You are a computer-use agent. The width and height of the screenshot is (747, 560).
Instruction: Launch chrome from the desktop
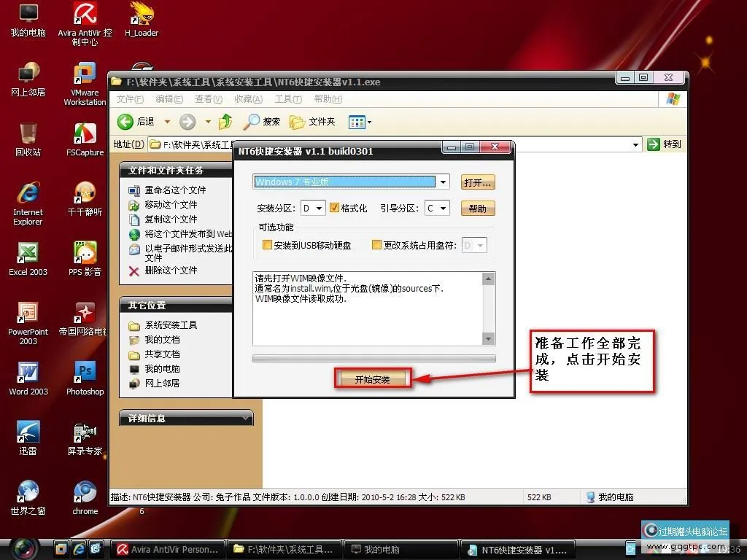coord(84,490)
